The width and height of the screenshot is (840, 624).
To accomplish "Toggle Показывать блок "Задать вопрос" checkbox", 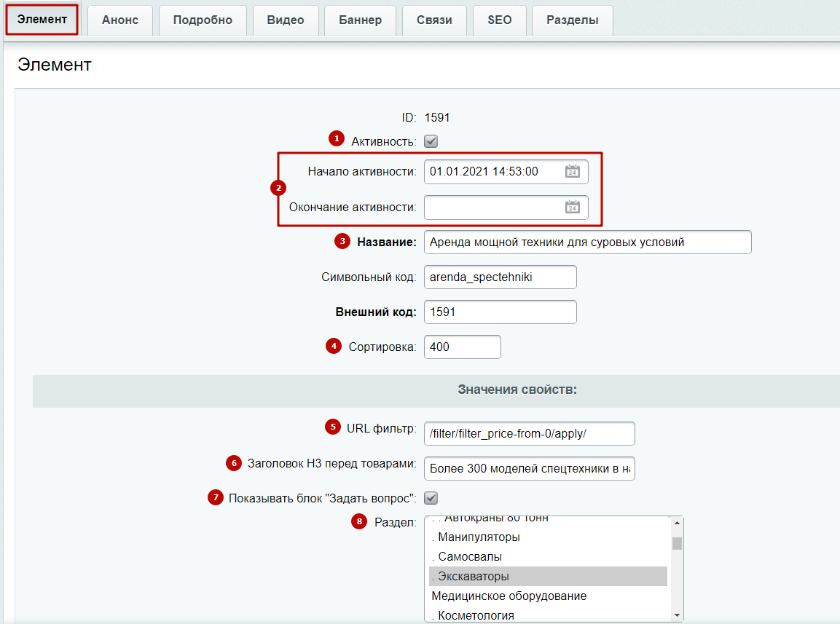I will pos(431,498).
